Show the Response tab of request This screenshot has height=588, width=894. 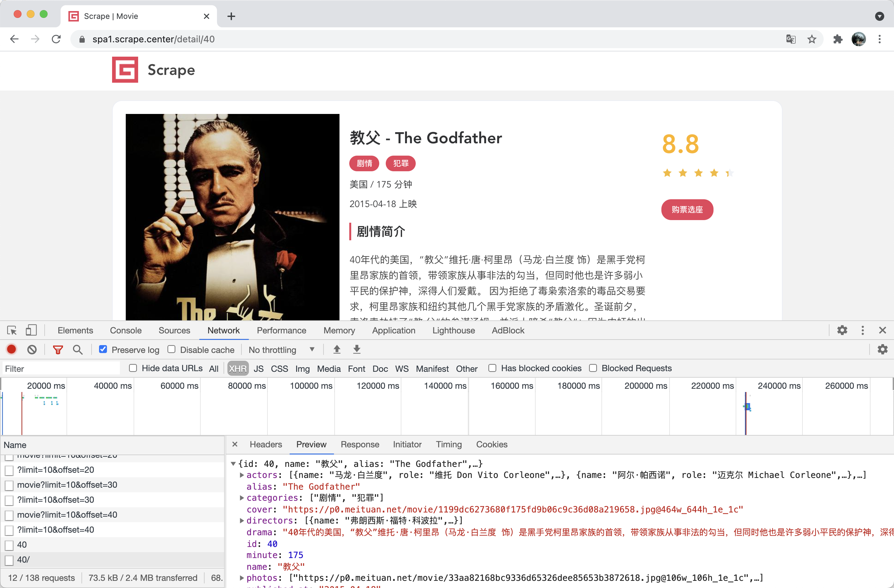[359, 444]
